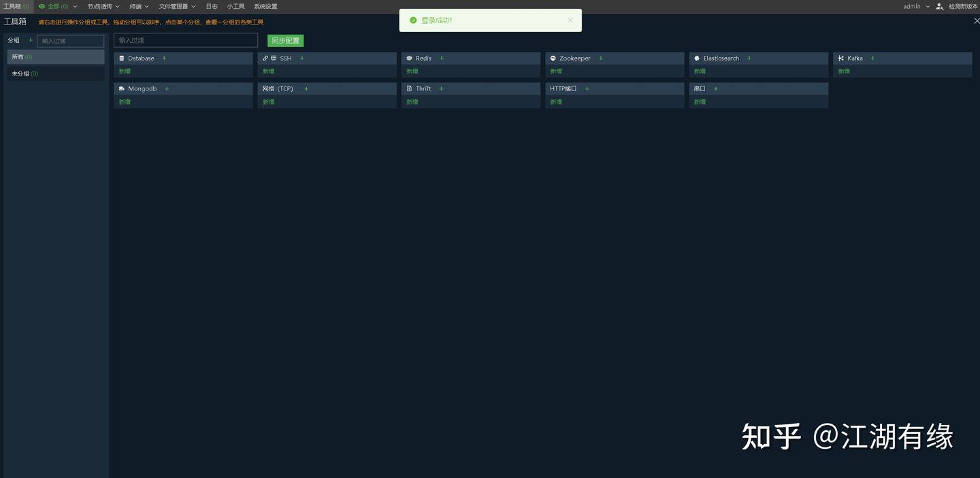Image resolution: width=980 pixels, height=478 pixels.
Task: Click the Zookeeper category icon
Action: [x=553, y=58]
